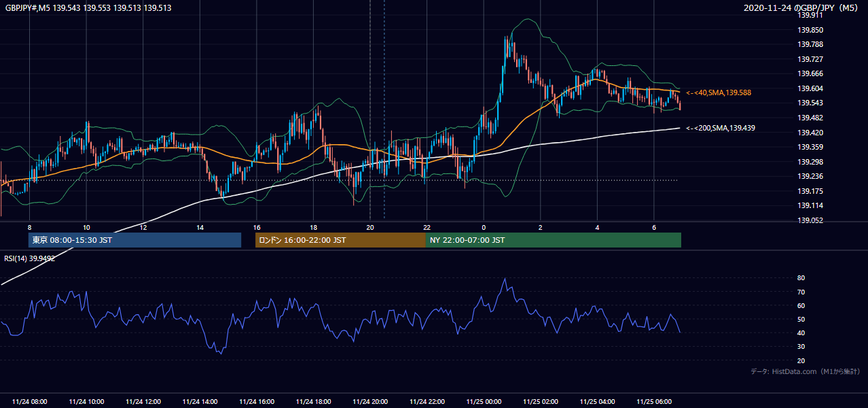Image resolution: width=868 pixels, height=408 pixels.
Task: Select the Tokyo 08:00-15:30 JST session bar
Action: (x=134, y=240)
